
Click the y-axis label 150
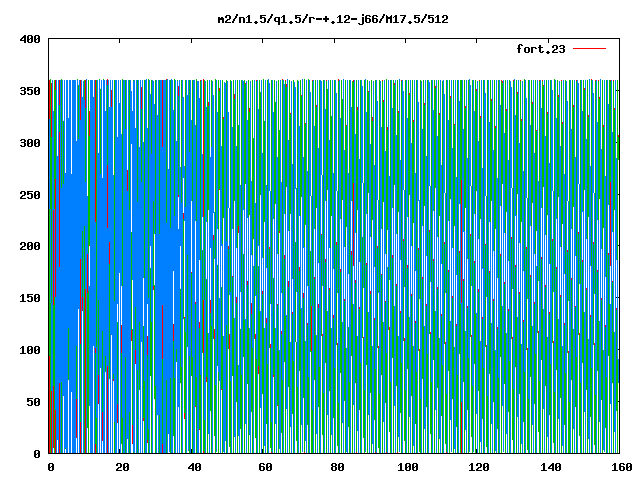pyautogui.click(x=30, y=298)
